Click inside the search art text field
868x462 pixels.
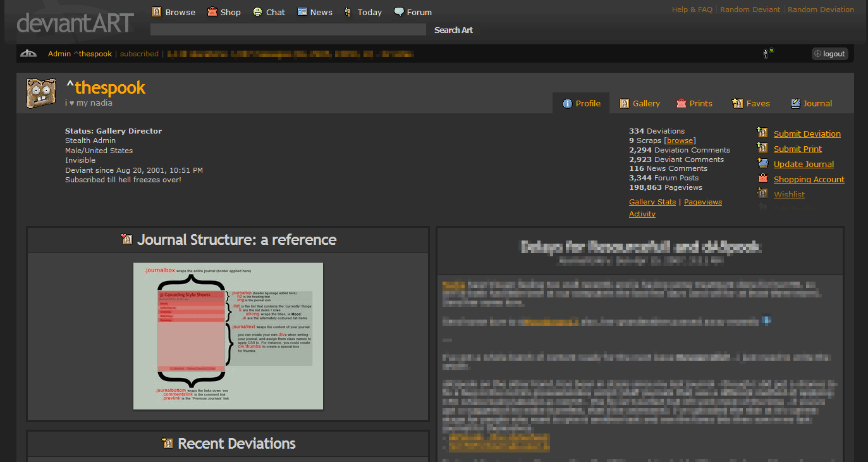(288, 30)
